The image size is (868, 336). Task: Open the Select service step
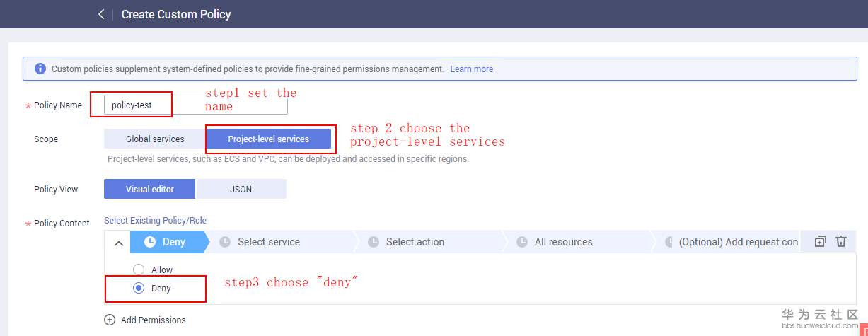point(268,242)
